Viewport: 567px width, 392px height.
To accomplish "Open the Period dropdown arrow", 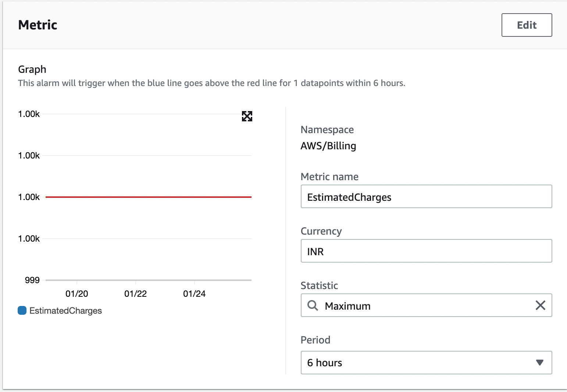I will pyautogui.click(x=539, y=363).
